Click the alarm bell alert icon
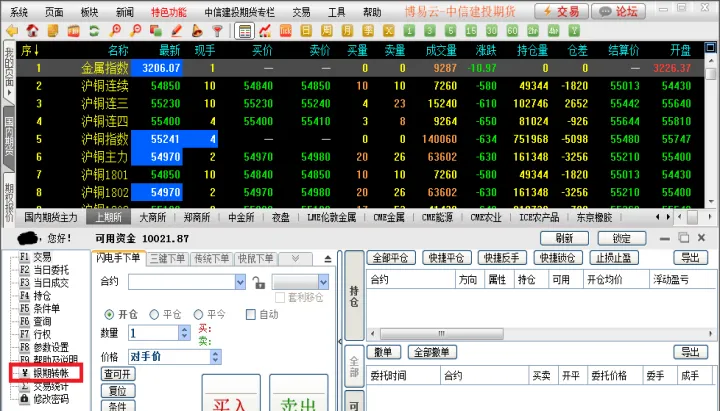 coord(197,31)
